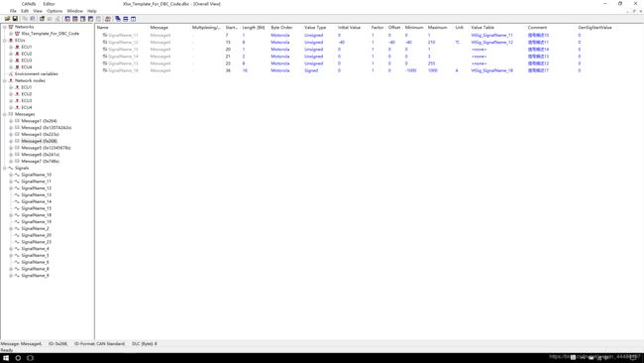The width and height of the screenshot is (644, 363).
Task: Click the 1000 maximum value cell
Action: coord(433,70)
